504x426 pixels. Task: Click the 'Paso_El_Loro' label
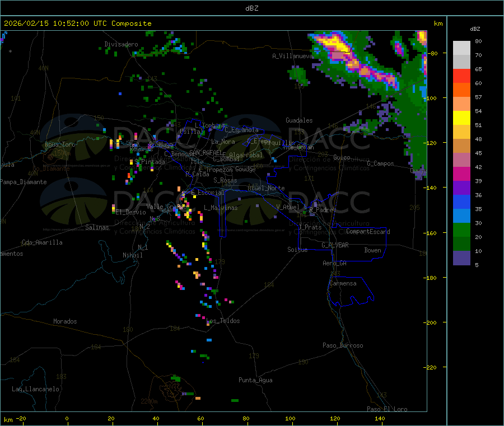(x=387, y=409)
